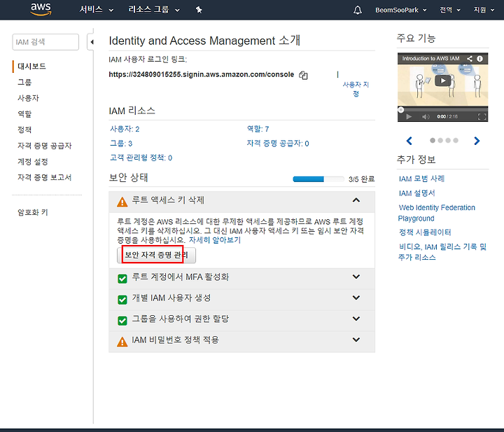Open the IAM 설명서 link
Image resolution: width=504 pixels, height=432 pixels.
point(417,193)
